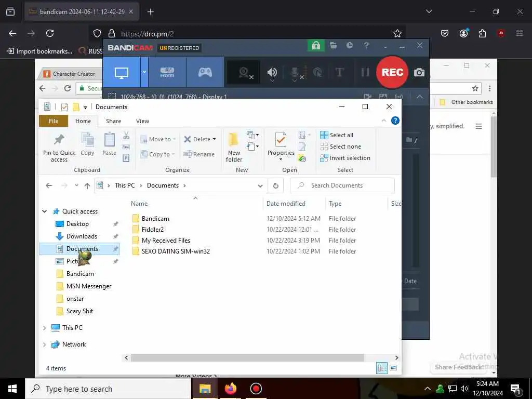
Task: Click the Paste ribbon button
Action: point(109,144)
